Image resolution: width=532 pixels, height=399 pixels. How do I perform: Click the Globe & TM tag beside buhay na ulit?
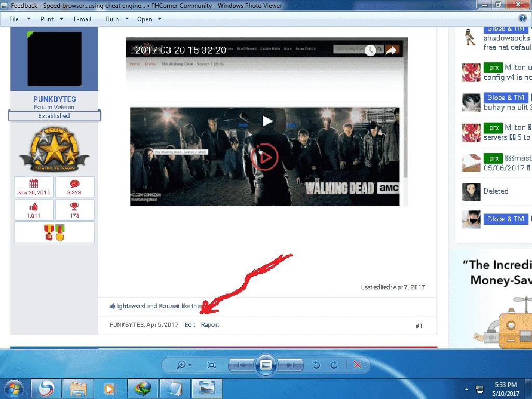pos(506,98)
